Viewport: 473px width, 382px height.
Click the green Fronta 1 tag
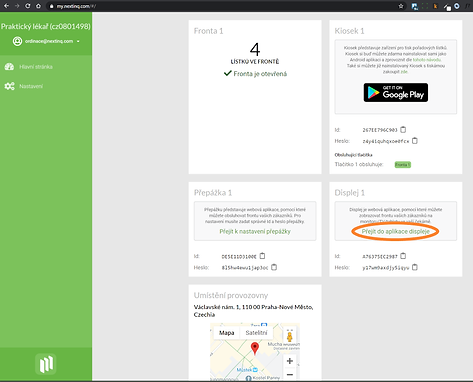click(403, 165)
